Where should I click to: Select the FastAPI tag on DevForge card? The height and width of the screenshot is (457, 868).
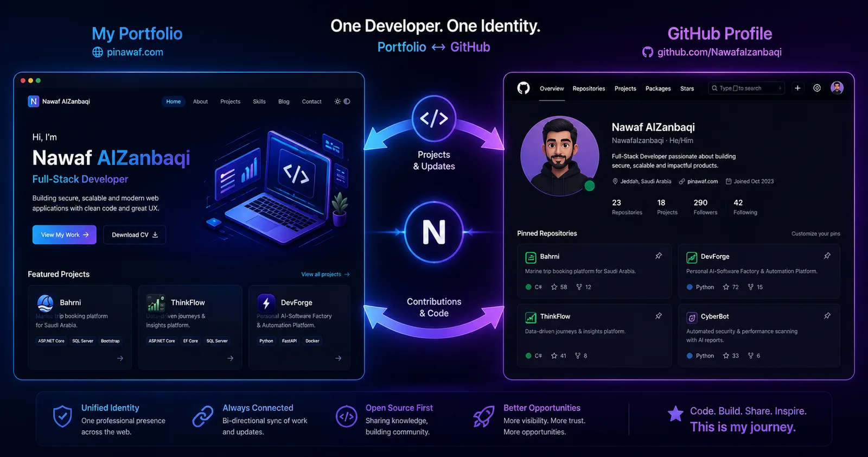[x=289, y=341]
